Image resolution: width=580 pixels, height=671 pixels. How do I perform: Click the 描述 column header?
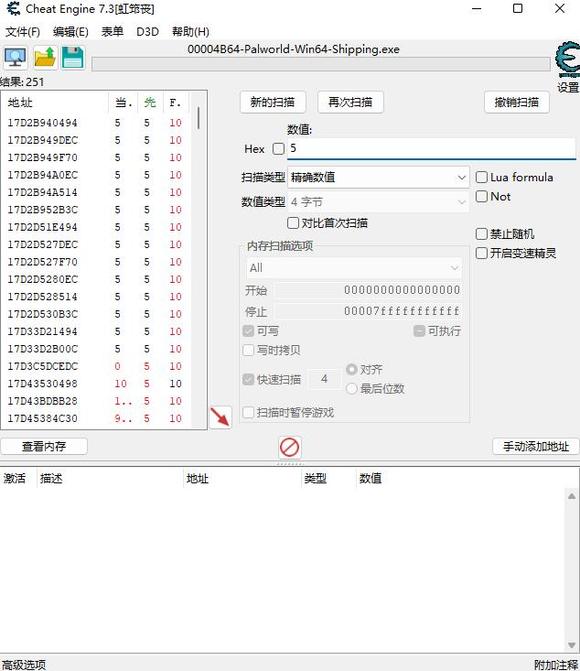[x=51, y=478]
